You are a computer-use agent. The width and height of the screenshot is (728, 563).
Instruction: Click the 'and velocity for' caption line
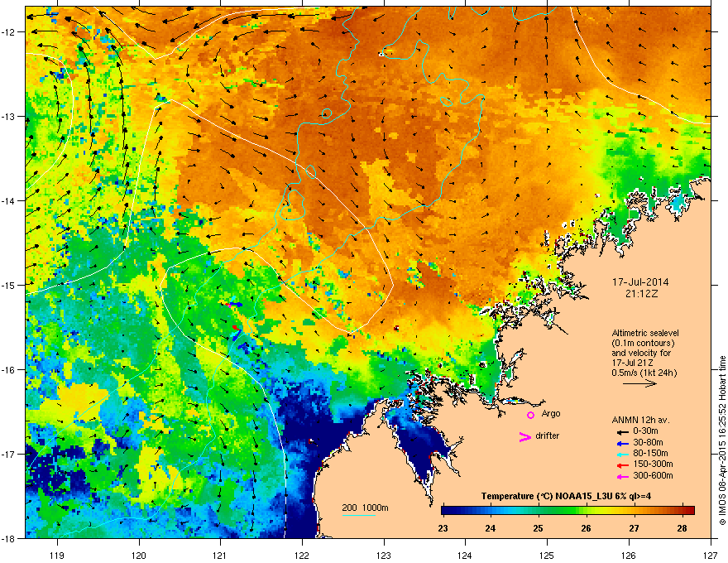[641, 353]
